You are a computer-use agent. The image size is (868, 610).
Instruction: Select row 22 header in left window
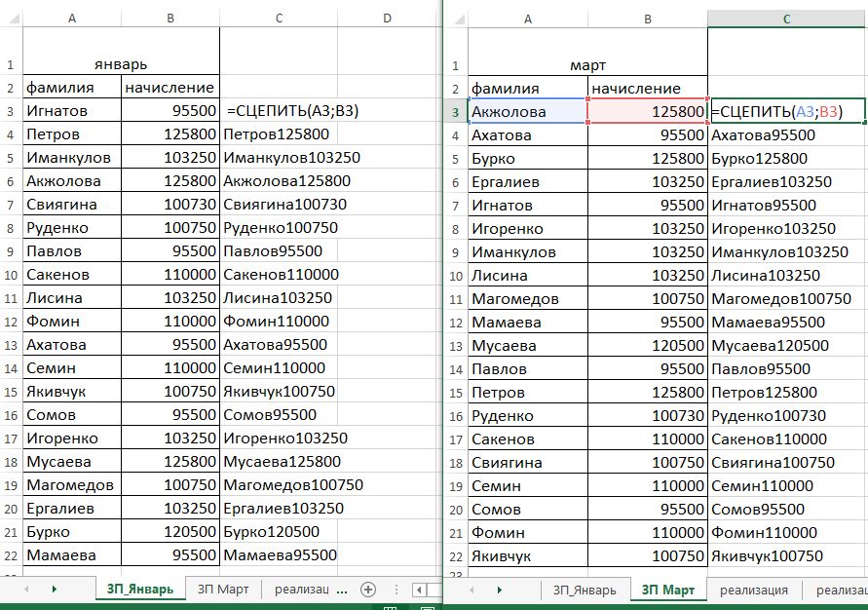coord(10,555)
